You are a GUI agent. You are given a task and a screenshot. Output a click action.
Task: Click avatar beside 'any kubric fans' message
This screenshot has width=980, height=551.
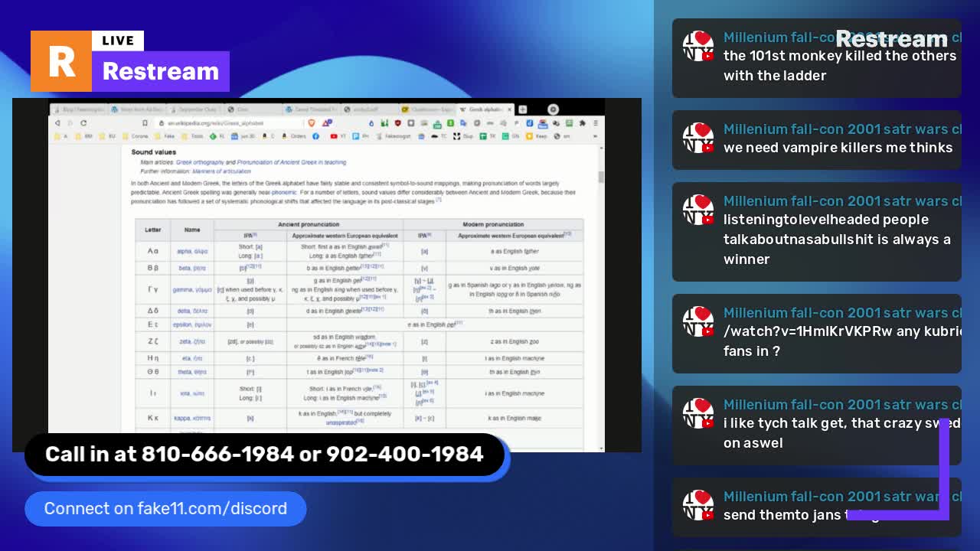tap(698, 321)
